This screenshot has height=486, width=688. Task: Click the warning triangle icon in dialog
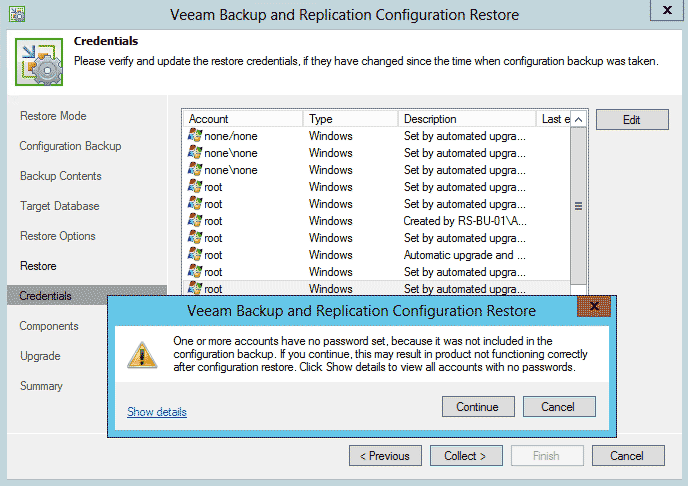[x=142, y=354]
